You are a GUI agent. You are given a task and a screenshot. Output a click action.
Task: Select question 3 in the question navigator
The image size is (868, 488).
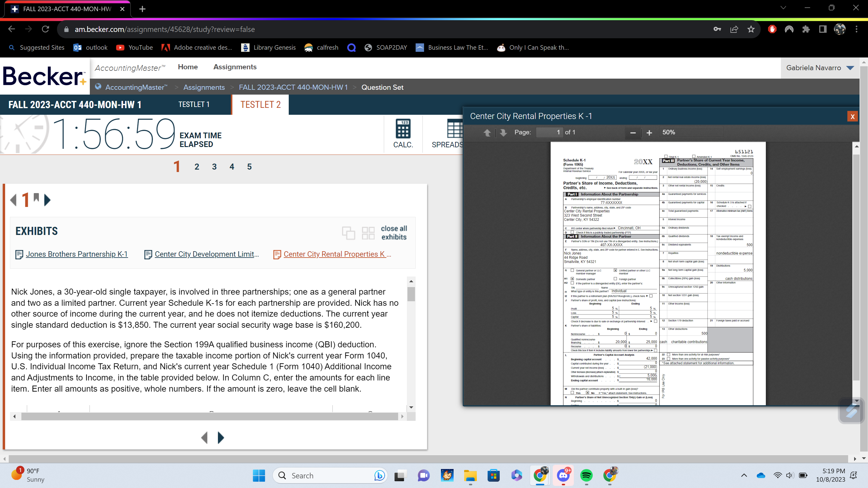[x=214, y=166]
